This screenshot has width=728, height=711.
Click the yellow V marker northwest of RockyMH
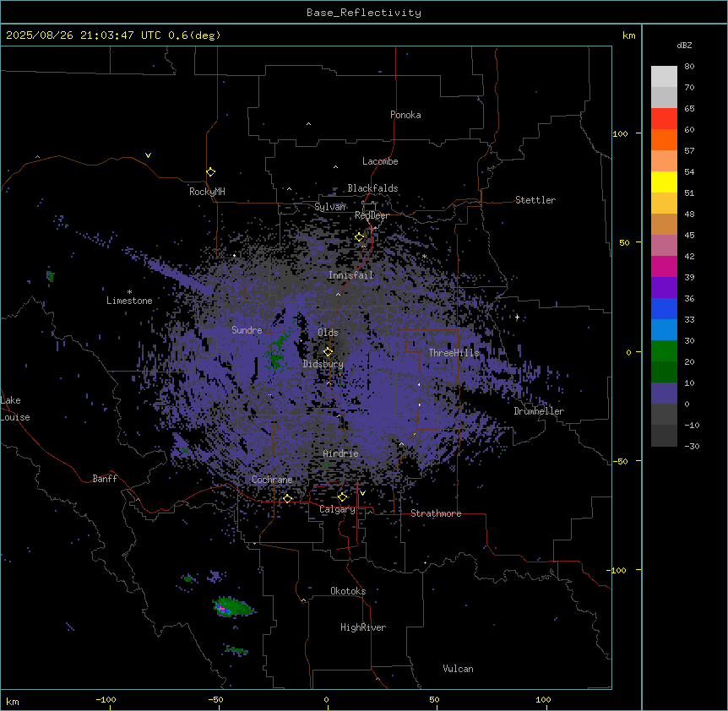[x=148, y=155]
